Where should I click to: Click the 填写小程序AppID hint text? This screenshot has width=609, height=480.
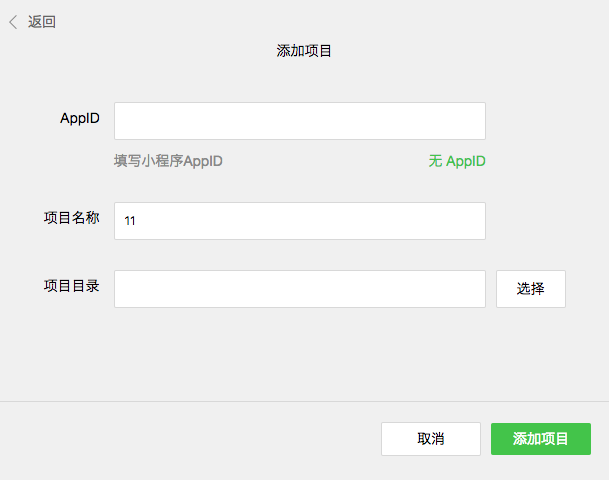pos(168,161)
